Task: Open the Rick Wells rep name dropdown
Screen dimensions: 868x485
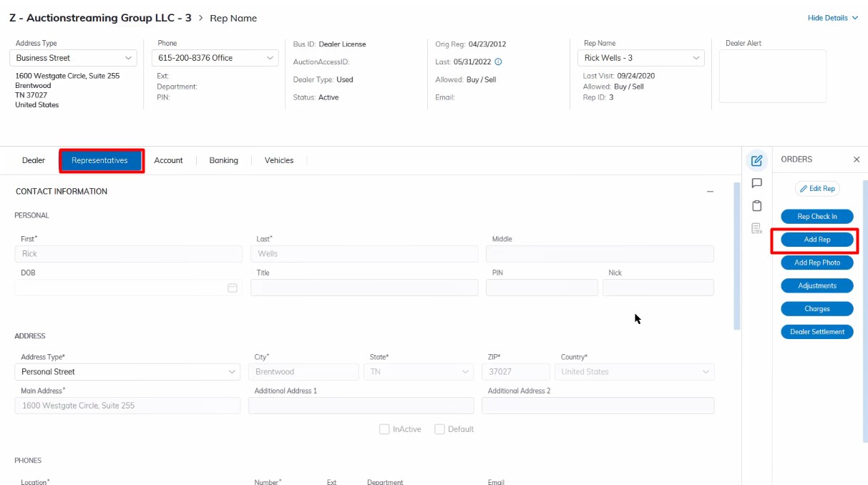Action: (640, 58)
